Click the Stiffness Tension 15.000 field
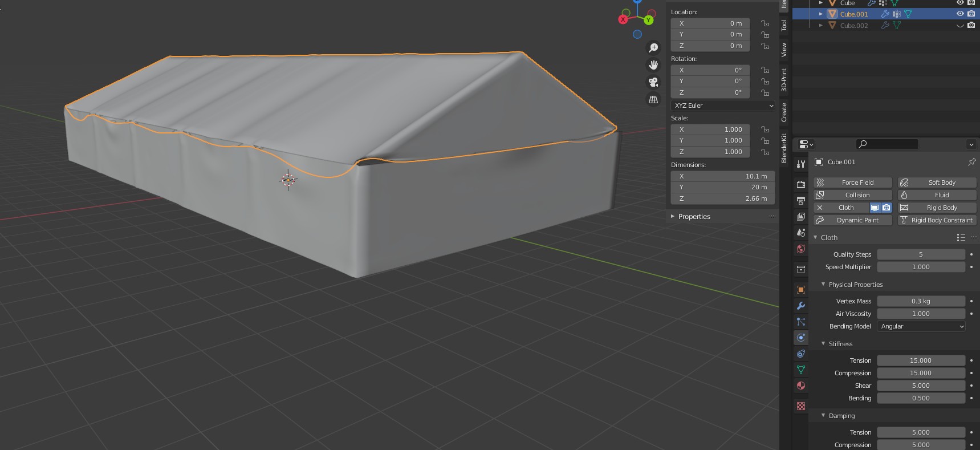 point(921,360)
